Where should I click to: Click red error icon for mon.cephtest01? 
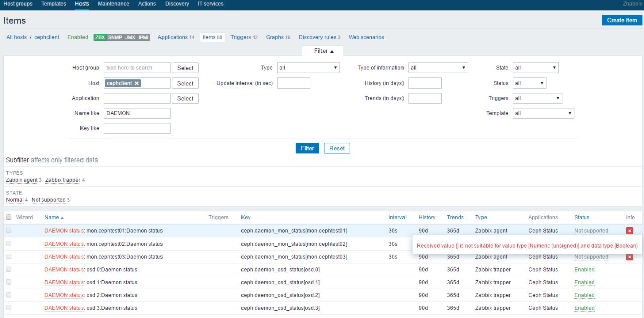(629, 231)
